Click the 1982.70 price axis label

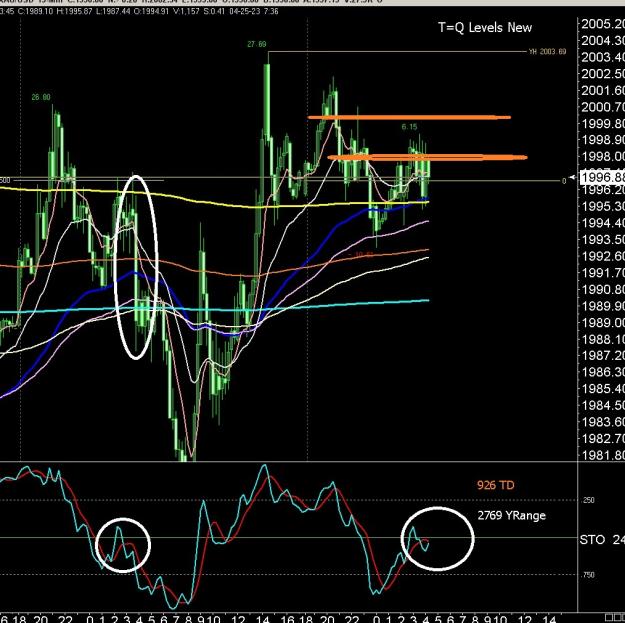point(603,438)
